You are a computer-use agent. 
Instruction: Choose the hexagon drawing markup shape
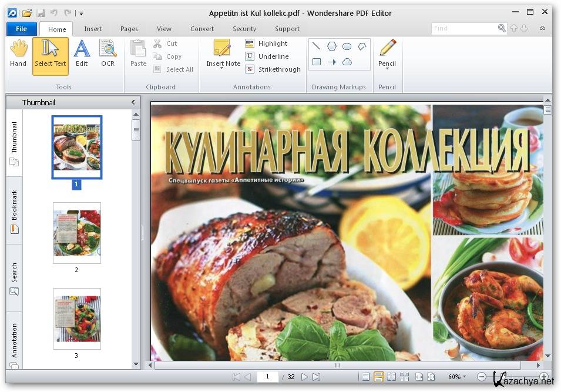point(332,46)
